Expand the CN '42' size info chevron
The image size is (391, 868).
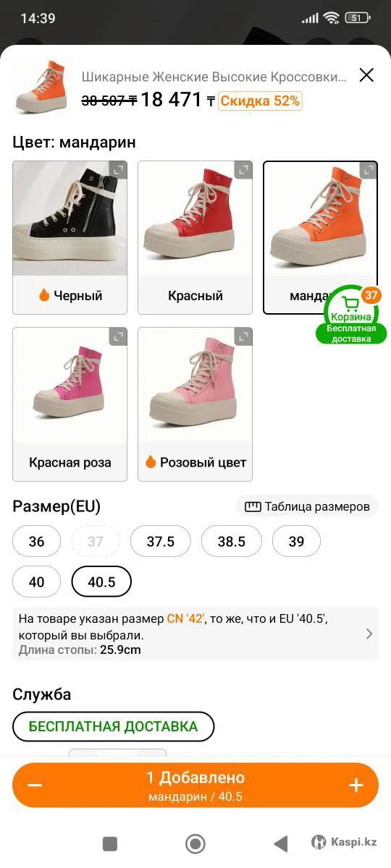[369, 634]
